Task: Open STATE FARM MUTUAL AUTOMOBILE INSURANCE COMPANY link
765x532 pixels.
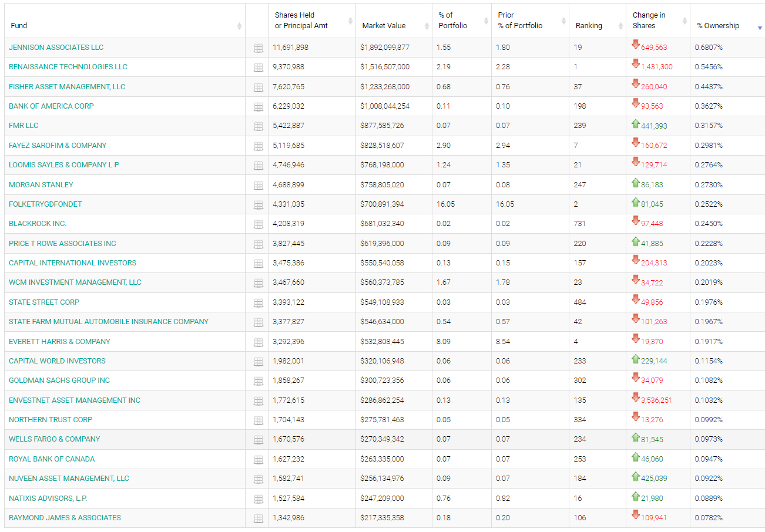Action: point(109,322)
